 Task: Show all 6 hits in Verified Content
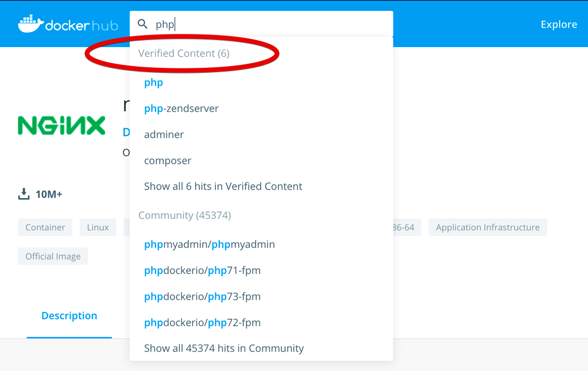tap(223, 186)
